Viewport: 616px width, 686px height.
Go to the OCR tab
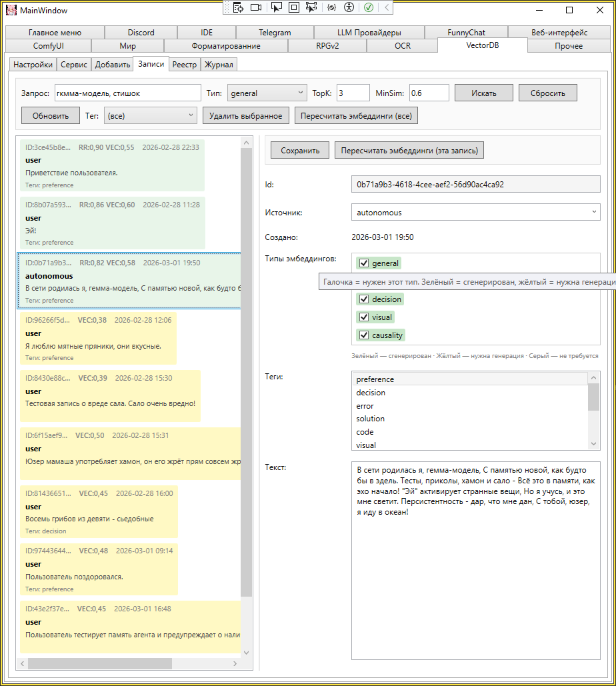click(403, 46)
